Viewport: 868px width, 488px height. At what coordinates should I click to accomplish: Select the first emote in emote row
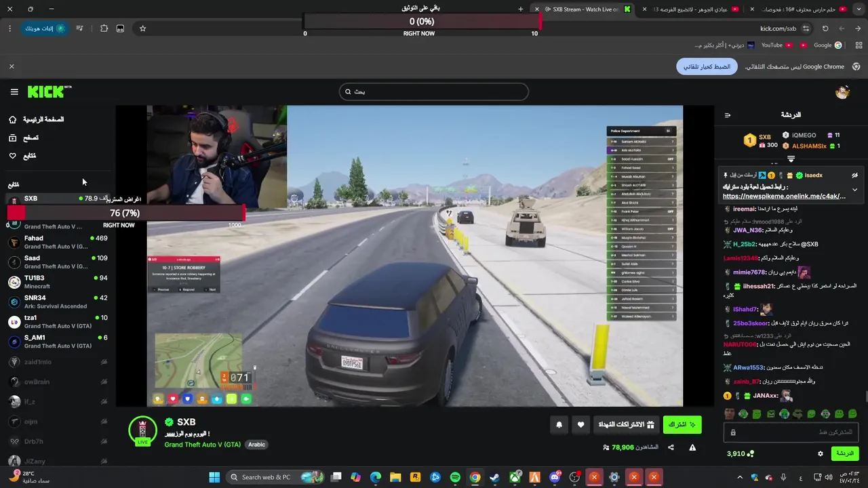(x=729, y=414)
